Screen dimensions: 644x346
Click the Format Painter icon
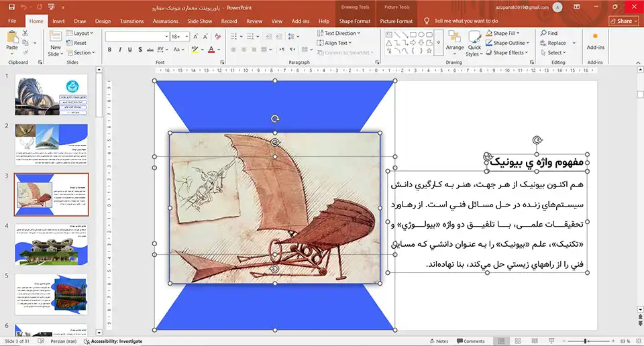pos(25,52)
